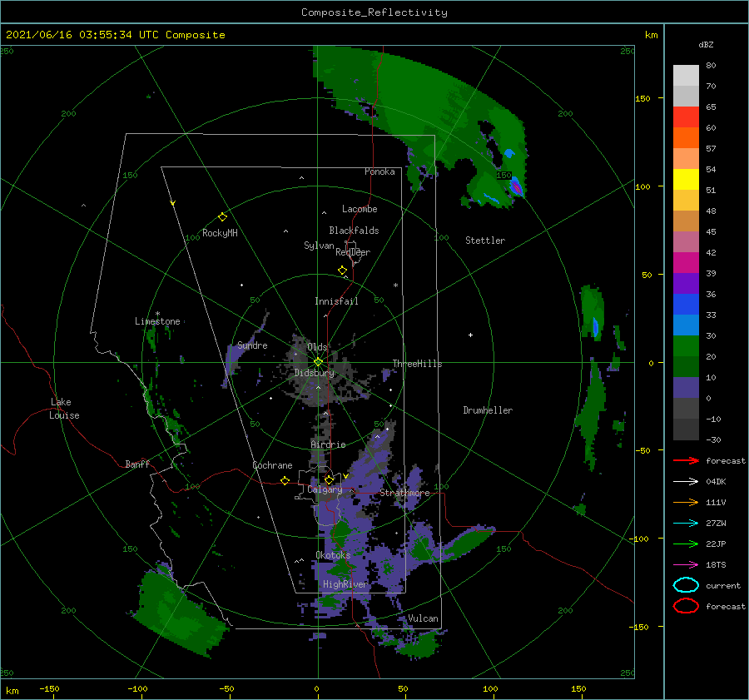Select the orange 57-60 dBZ swatch
749x700 pixels.
pos(686,138)
